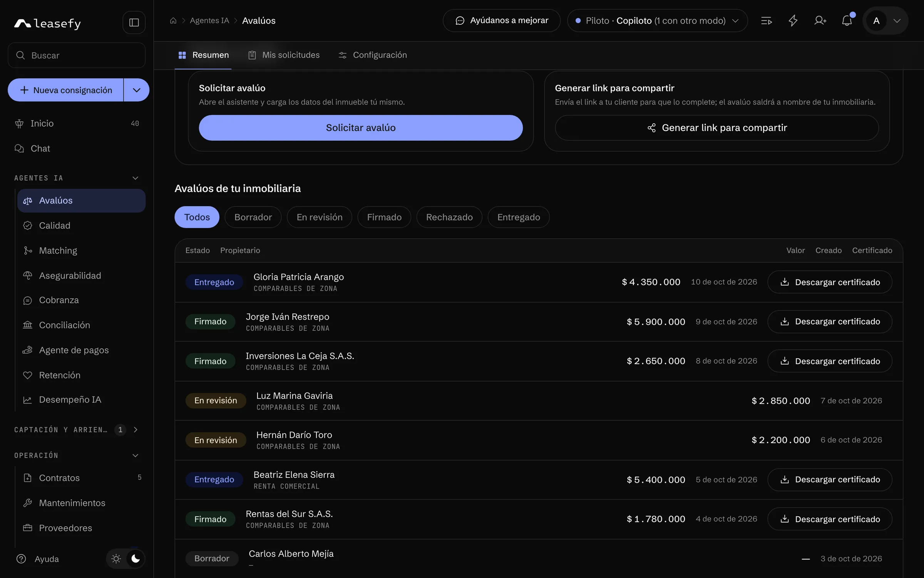Open the task list icon in top bar
Image resolution: width=924 pixels, height=578 pixels.
tap(766, 20)
